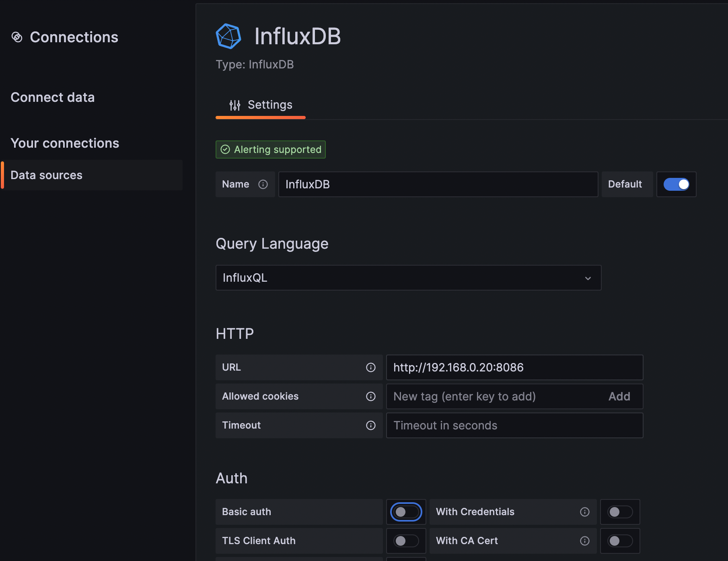Click the Basic auth label
The image size is (728, 561).
[x=247, y=512]
